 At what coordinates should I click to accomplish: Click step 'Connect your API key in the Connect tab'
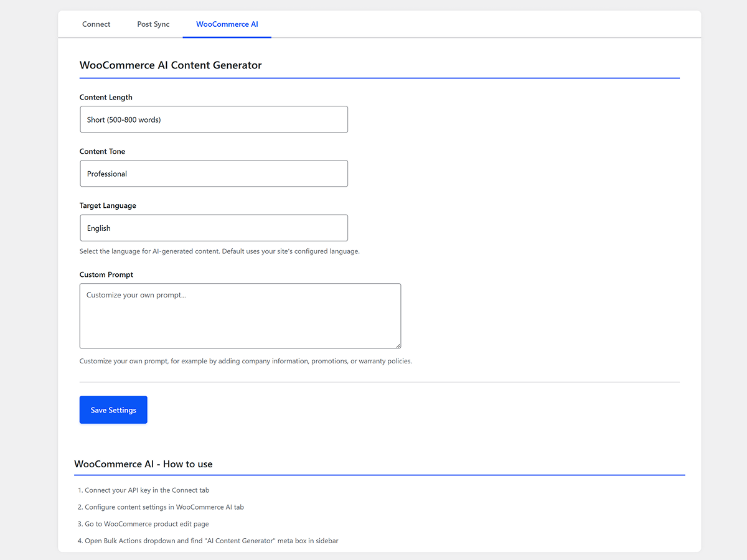(x=147, y=490)
